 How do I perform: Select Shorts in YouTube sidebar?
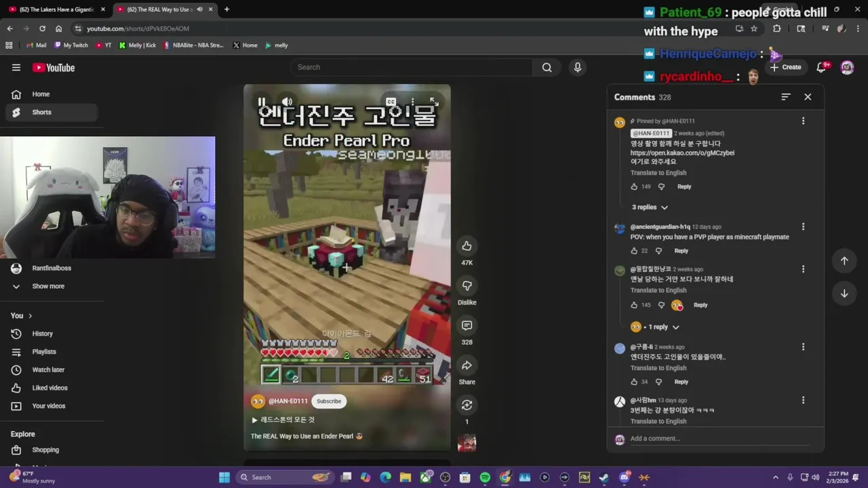coord(51,113)
